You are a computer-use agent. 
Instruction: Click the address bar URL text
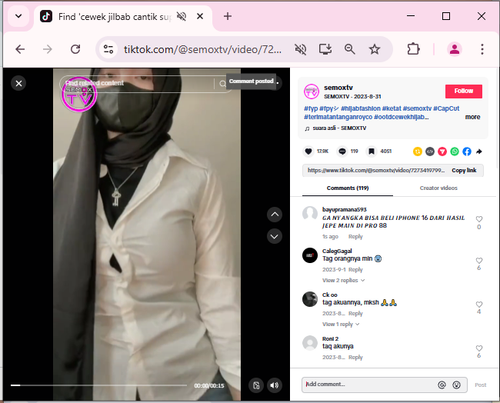tap(203, 49)
